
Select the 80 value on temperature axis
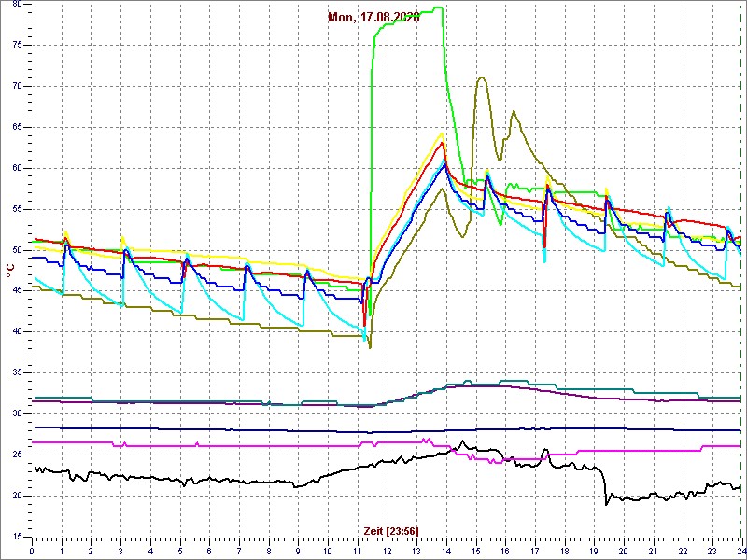pyautogui.click(x=17, y=4)
